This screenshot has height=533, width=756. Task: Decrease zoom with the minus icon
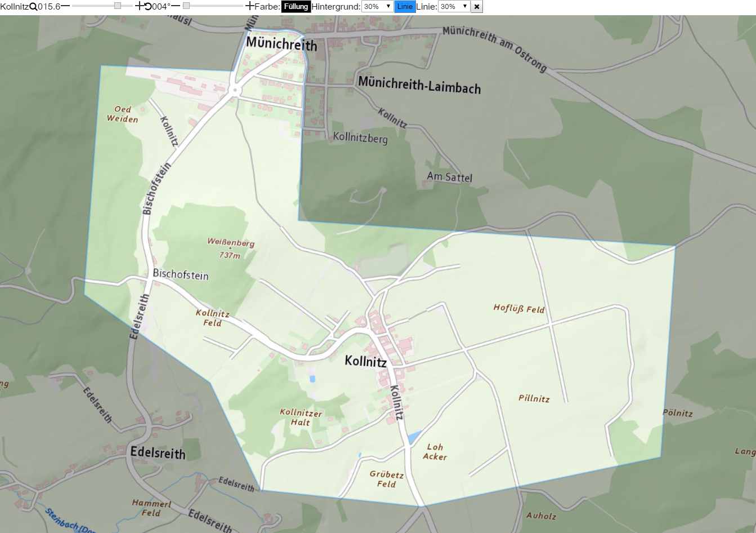tap(65, 6)
